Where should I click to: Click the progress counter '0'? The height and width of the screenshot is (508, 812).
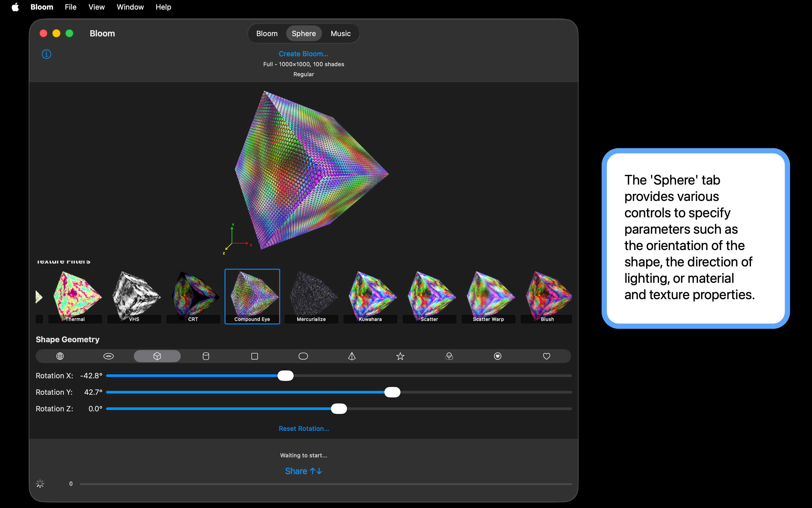coord(71,484)
